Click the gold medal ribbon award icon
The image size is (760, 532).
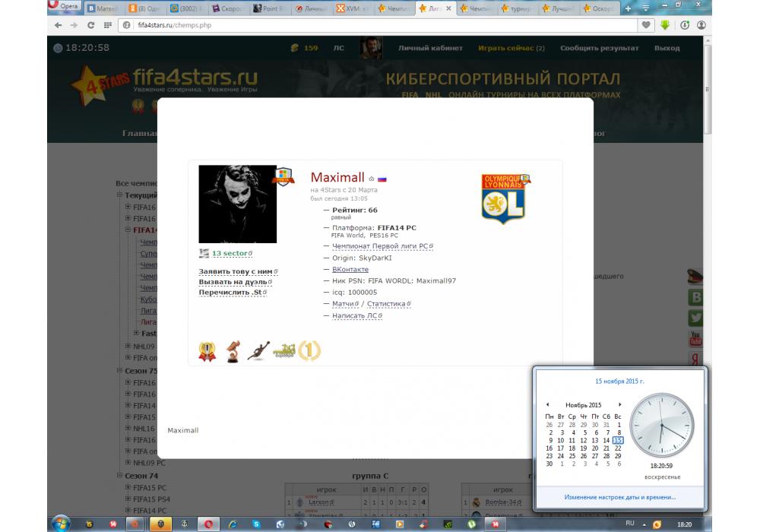pos(207,351)
